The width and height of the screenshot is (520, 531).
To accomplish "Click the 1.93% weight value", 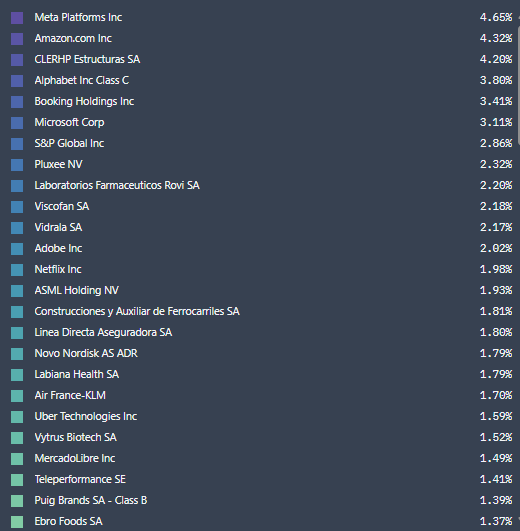I will [496, 290].
